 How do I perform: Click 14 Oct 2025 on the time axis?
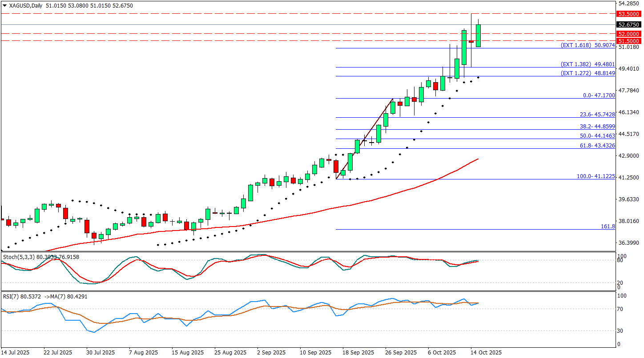(487, 353)
